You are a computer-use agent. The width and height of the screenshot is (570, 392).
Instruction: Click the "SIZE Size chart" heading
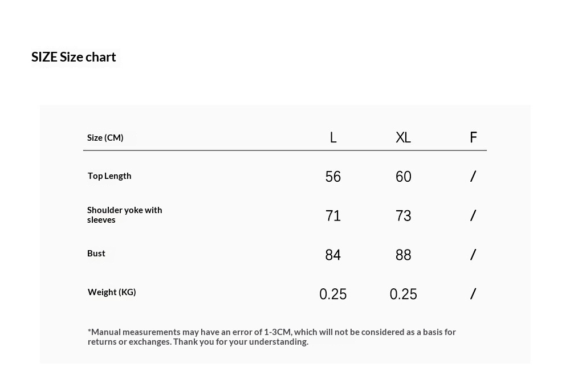74,57
